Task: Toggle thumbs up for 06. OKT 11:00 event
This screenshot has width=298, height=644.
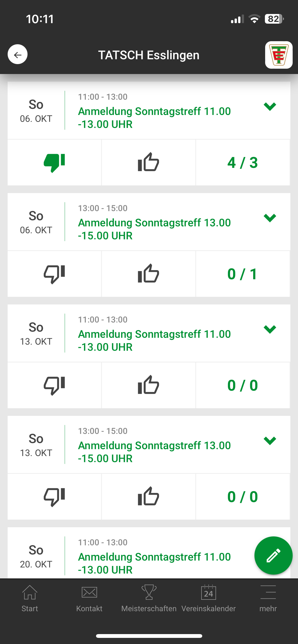Action: [148, 163]
